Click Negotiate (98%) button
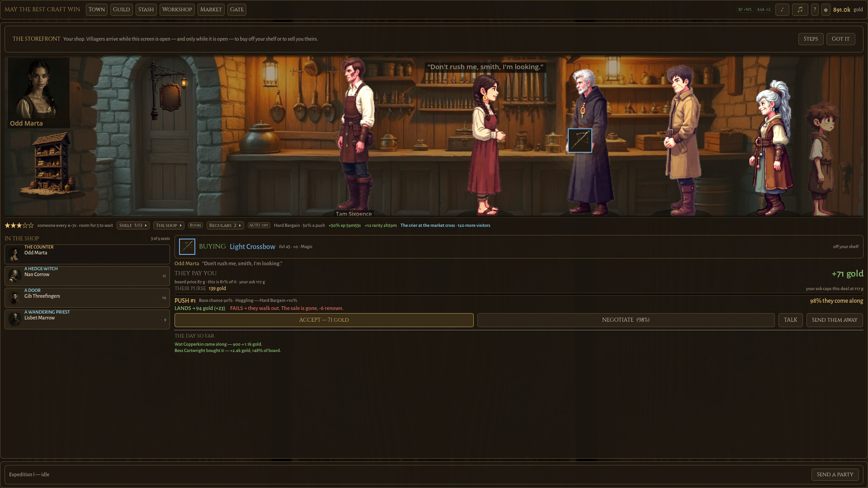 pyautogui.click(x=626, y=320)
